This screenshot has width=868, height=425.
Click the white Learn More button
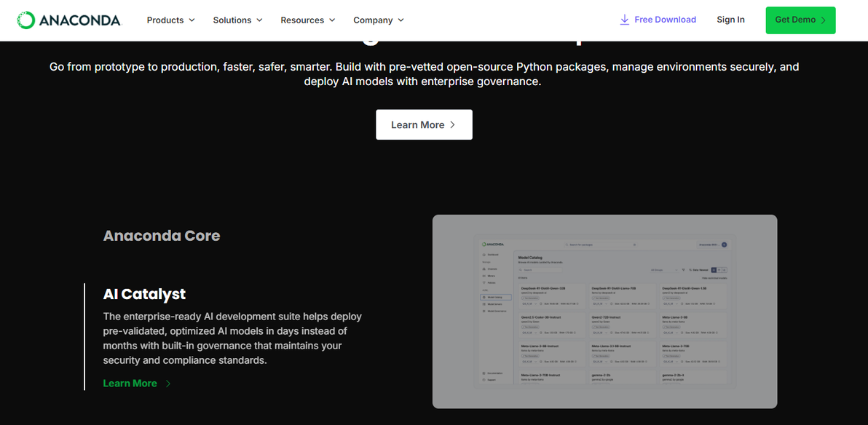[424, 124]
